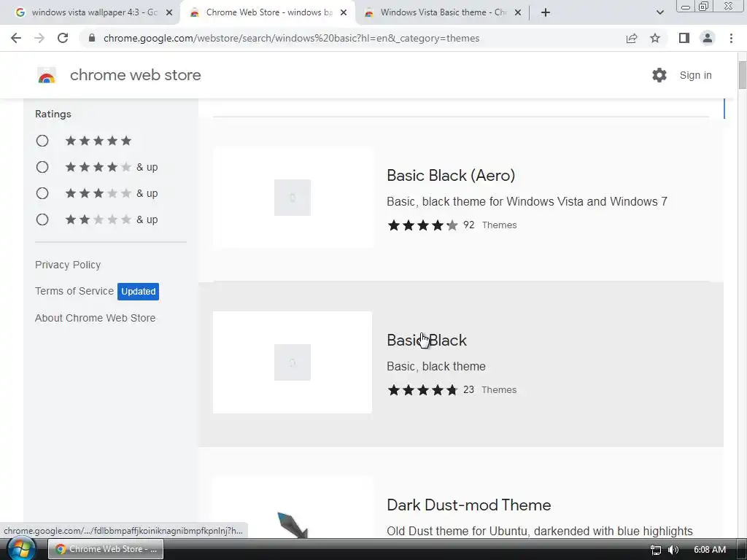Click the Themes label beside 23
Viewport: 747px width, 560px height.
[499, 390]
